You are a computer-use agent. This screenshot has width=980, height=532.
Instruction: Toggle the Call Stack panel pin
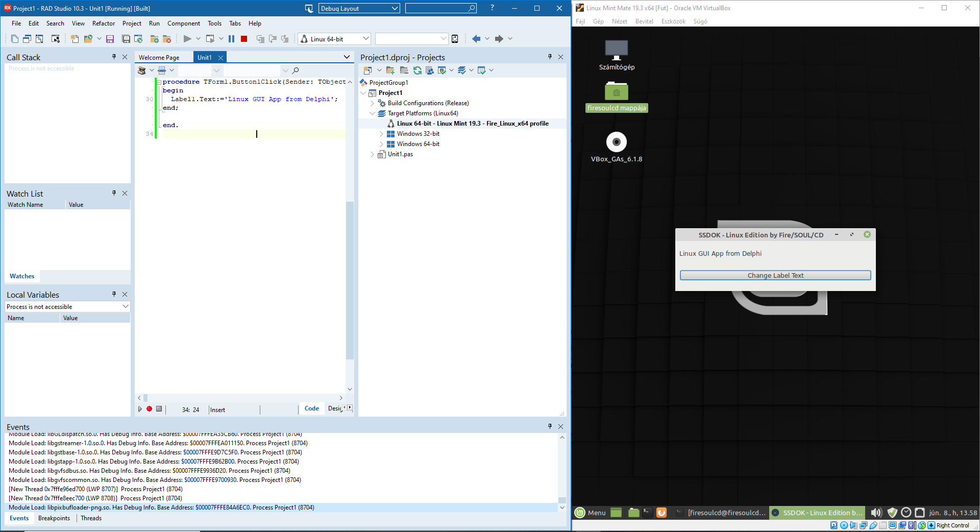(x=114, y=57)
